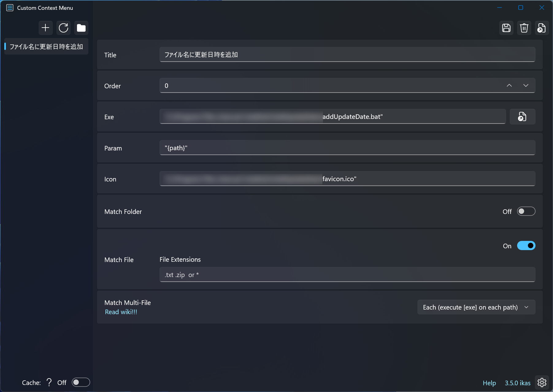Screen dimensions: 553x392
Task: Browse for an Exe file
Action: tap(522, 116)
